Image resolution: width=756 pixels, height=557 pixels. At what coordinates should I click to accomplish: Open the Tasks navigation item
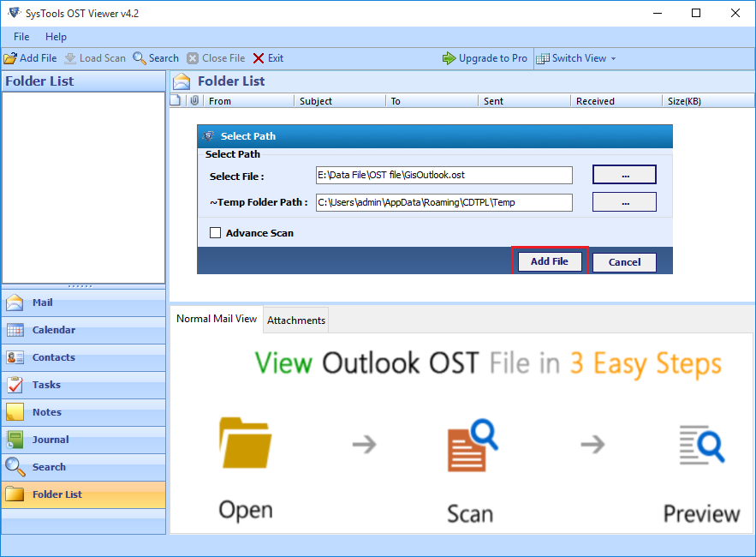click(x=84, y=385)
